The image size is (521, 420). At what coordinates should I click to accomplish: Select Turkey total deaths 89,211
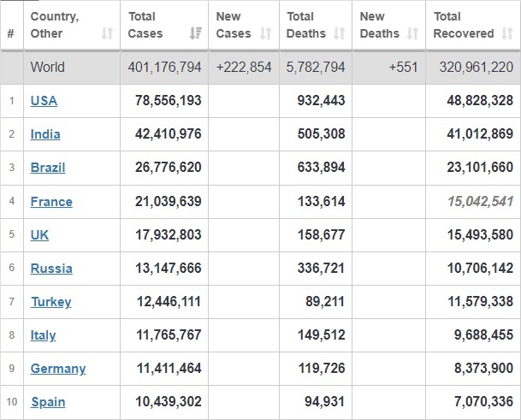point(325,301)
